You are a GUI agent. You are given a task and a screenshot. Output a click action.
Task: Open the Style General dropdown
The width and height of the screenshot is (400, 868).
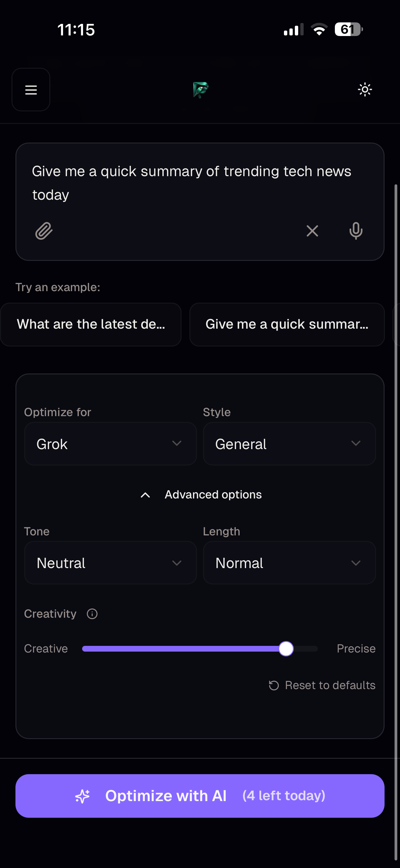pyautogui.click(x=289, y=444)
